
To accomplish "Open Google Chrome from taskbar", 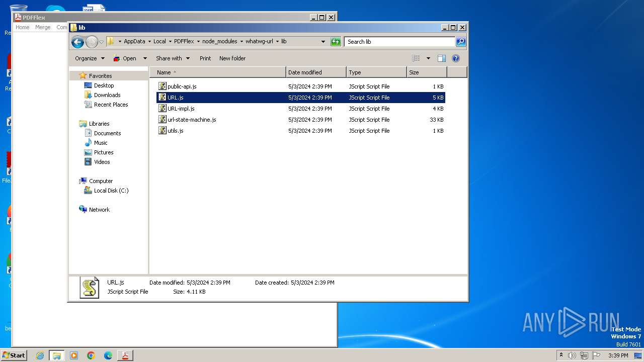I will click(91, 355).
